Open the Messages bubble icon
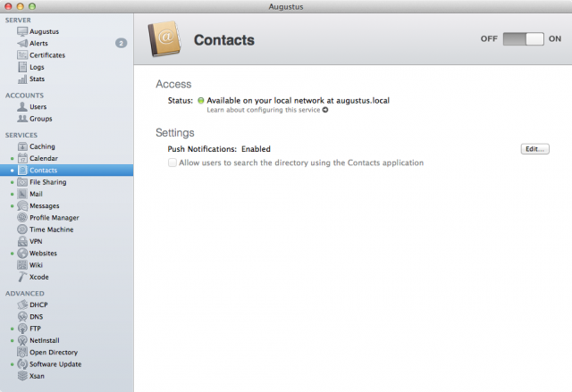Image resolution: width=572 pixels, height=392 pixels. (22, 206)
